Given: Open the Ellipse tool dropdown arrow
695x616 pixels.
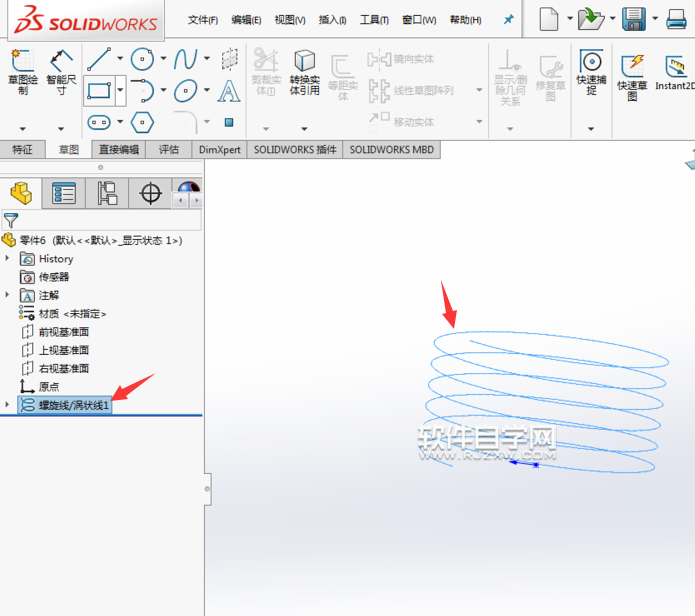Looking at the screenshot, I should (207, 90).
